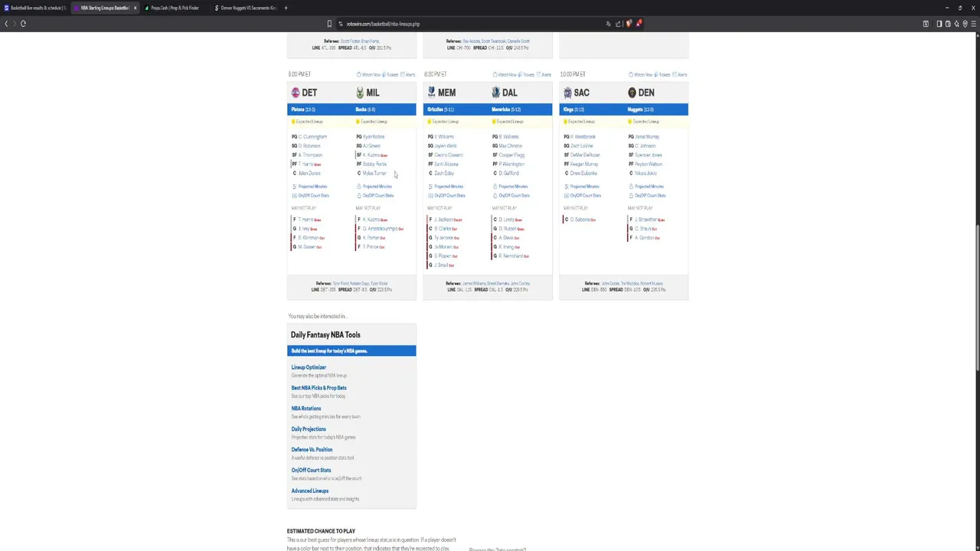Go back using the browser back arrow
The width and height of the screenshot is (980, 551).
point(6,24)
